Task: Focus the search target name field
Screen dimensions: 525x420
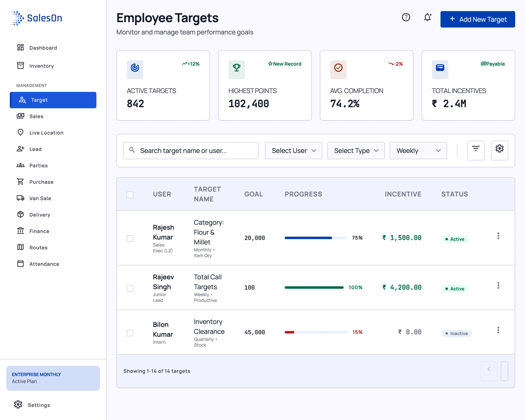Action: click(191, 151)
